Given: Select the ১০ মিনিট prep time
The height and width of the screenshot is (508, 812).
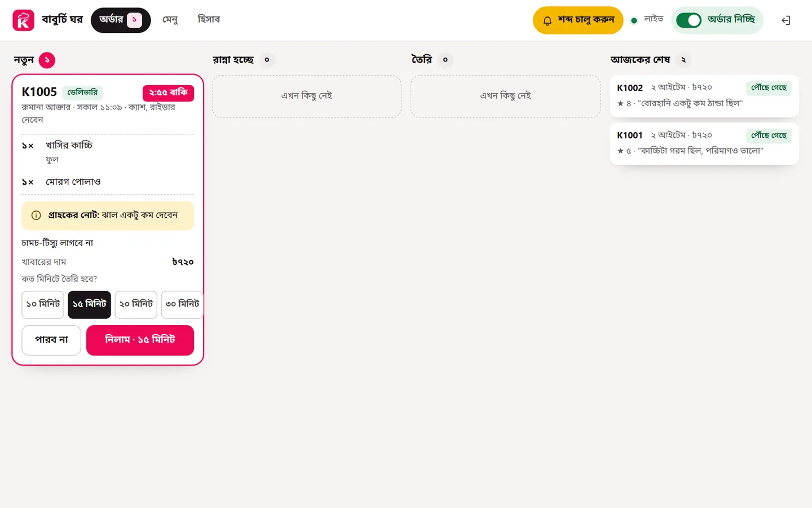Looking at the screenshot, I should tap(43, 304).
